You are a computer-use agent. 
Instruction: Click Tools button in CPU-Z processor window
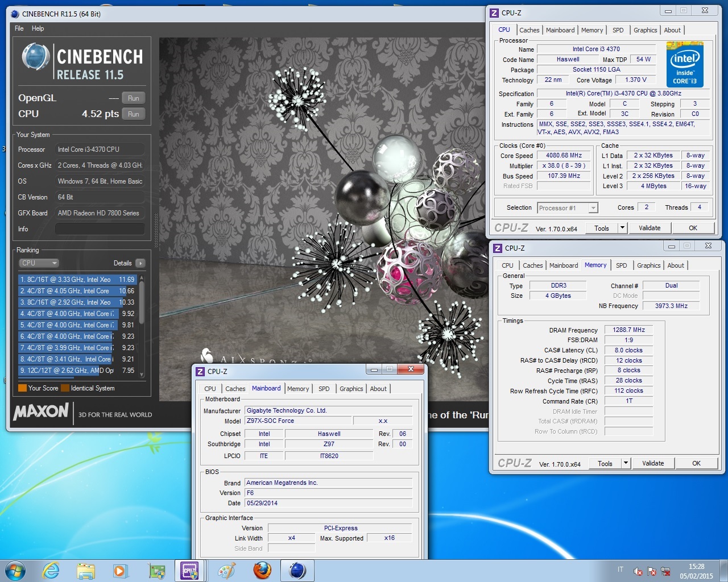pyautogui.click(x=602, y=228)
